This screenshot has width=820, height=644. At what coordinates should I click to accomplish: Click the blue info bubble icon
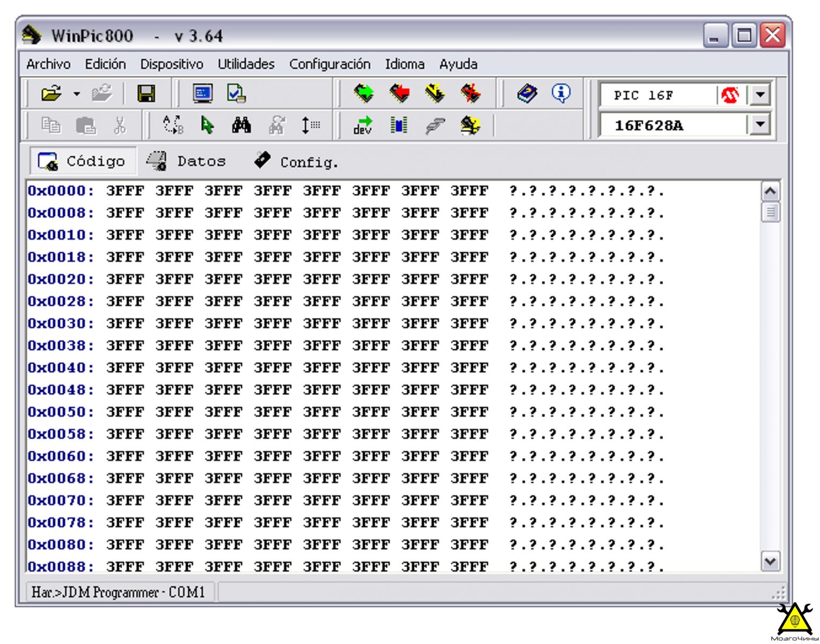(x=561, y=93)
